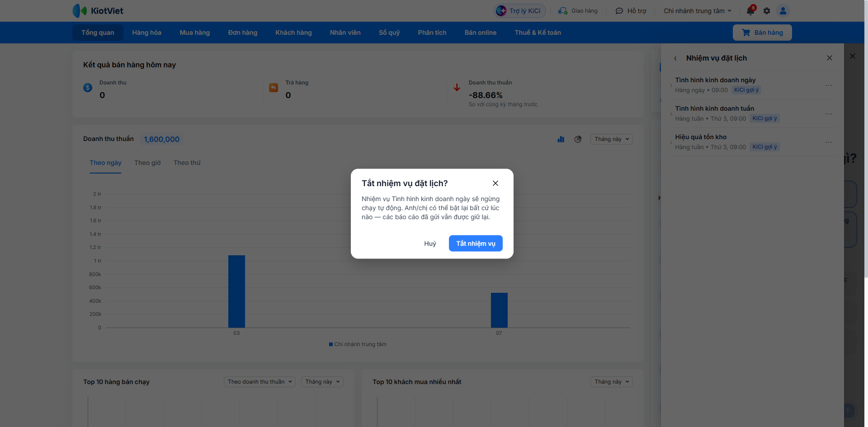Image resolution: width=868 pixels, height=427 pixels.
Task: Switch to Theo giờ tab
Action: [147, 163]
